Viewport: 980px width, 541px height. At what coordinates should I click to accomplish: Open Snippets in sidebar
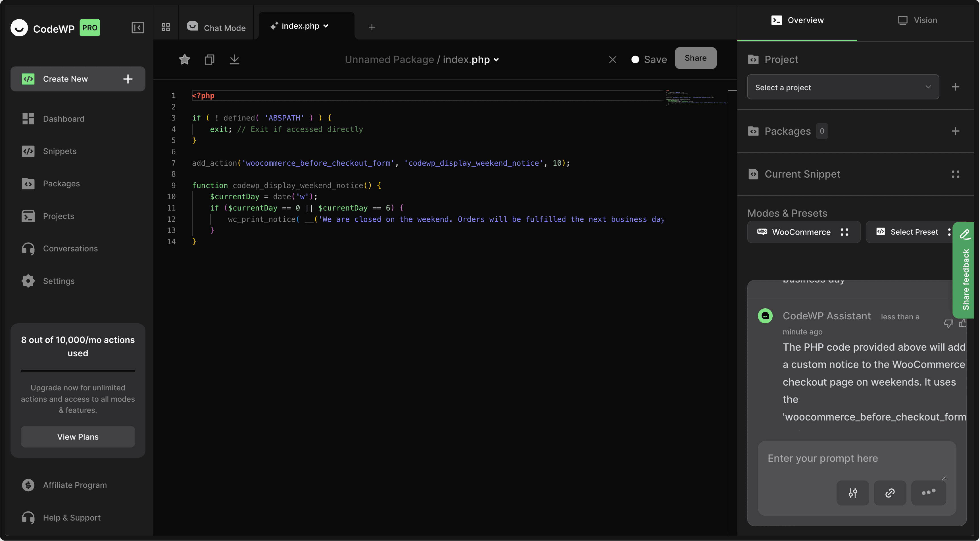tap(78, 151)
